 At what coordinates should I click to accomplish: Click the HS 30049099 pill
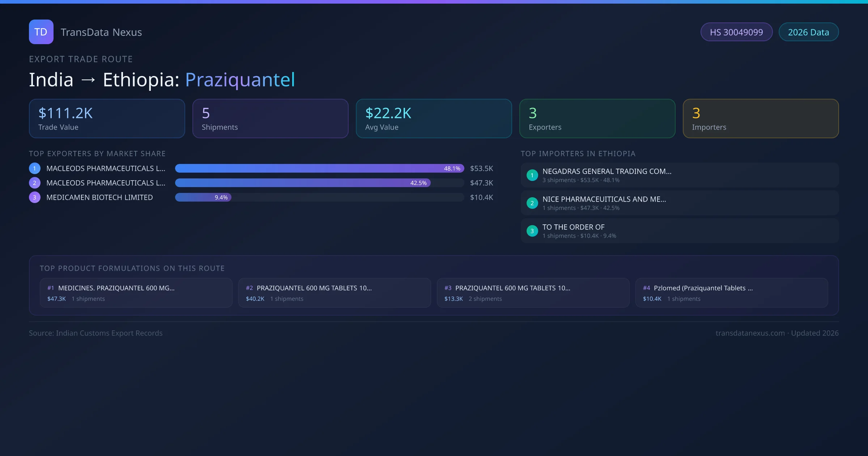coord(736,32)
